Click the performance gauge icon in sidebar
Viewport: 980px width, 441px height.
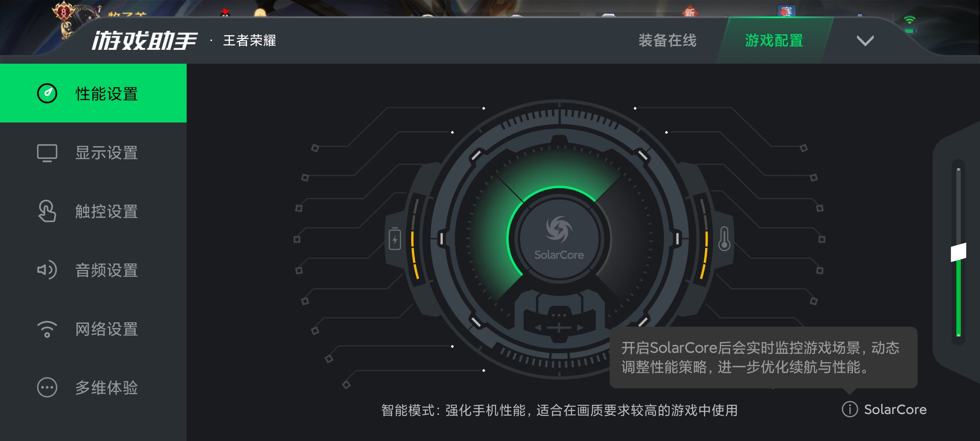pyautogui.click(x=47, y=94)
